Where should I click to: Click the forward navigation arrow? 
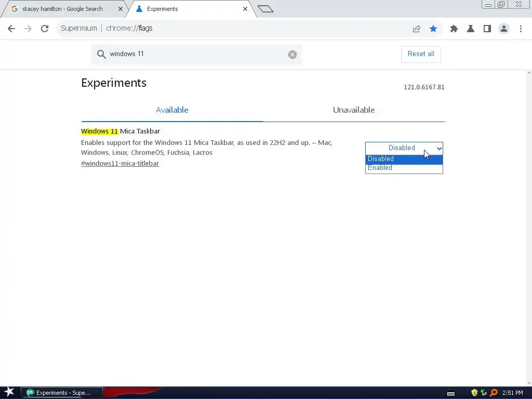[28, 29]
